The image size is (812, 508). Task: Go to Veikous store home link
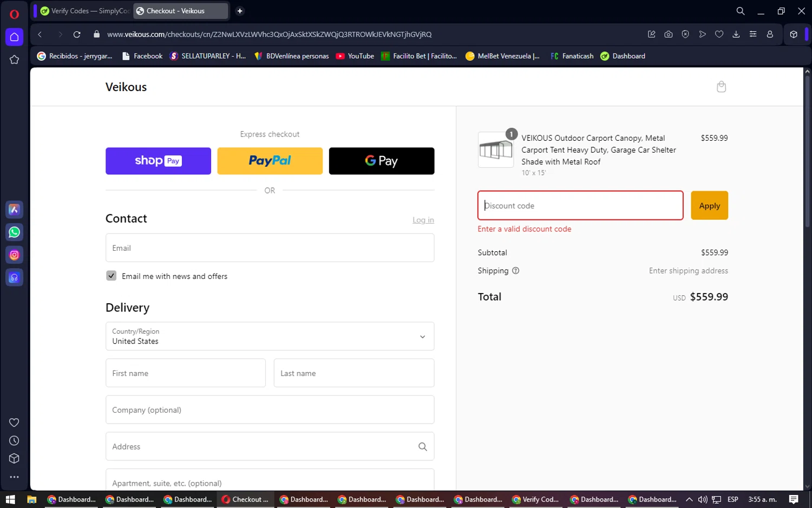coord(126,87)
